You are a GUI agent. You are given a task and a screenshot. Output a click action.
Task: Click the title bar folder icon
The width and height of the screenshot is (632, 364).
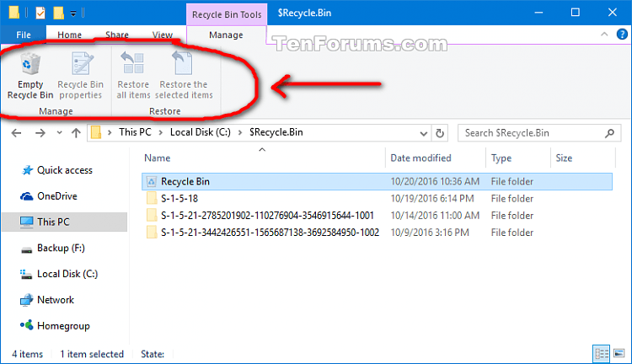pos(14,13)
